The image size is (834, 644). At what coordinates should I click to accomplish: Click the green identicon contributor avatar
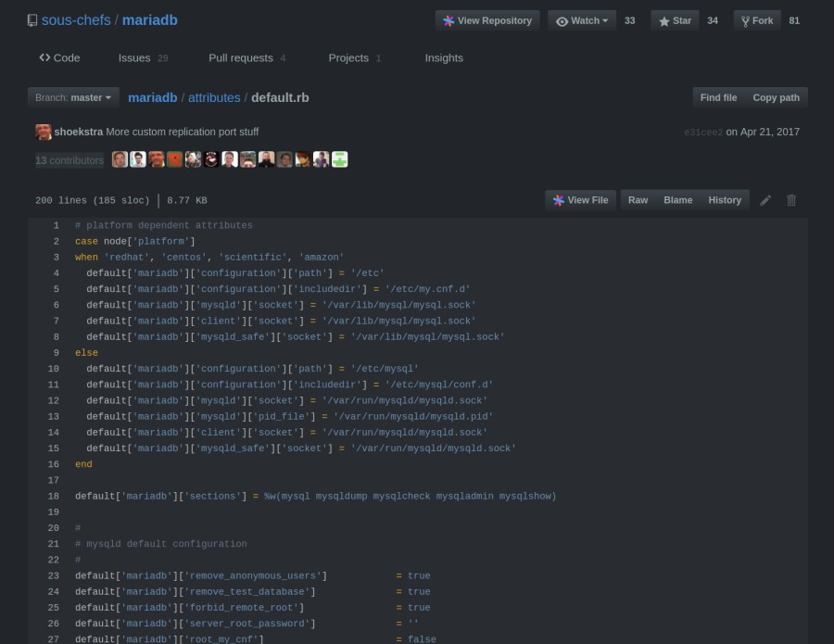pyautogui.click(x=339, y=159)
